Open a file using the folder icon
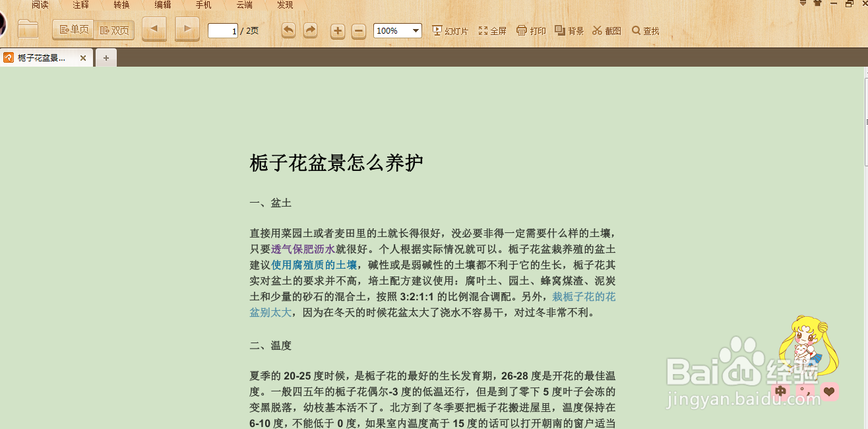The image size is (868, 429). pyautogui.click(x=27, y=29)
